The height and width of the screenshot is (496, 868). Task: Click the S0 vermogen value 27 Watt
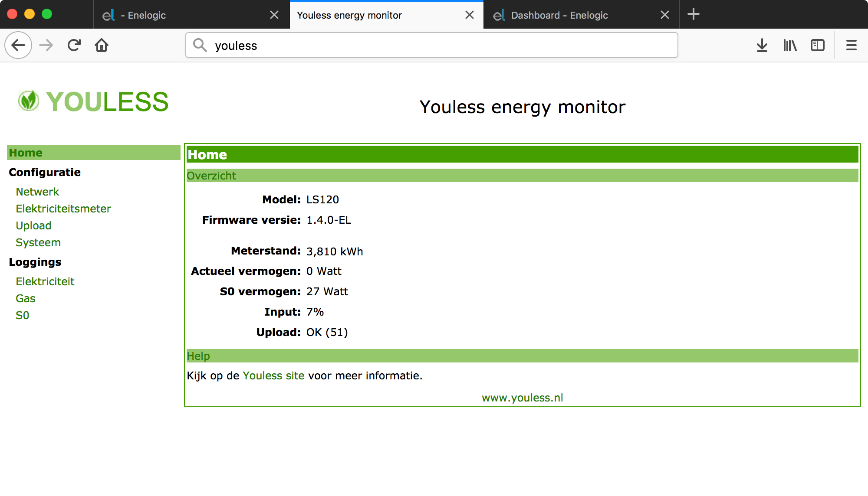[x=327, y=291]
